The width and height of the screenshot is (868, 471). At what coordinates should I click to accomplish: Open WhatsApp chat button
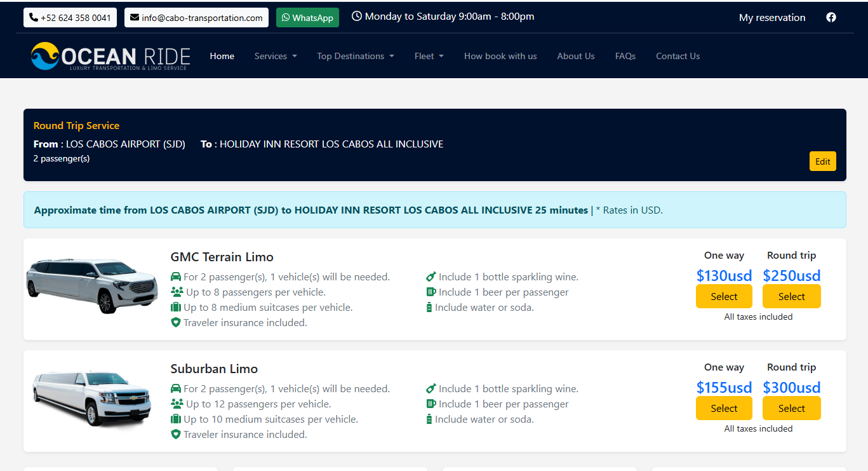(x=307, y=18)
